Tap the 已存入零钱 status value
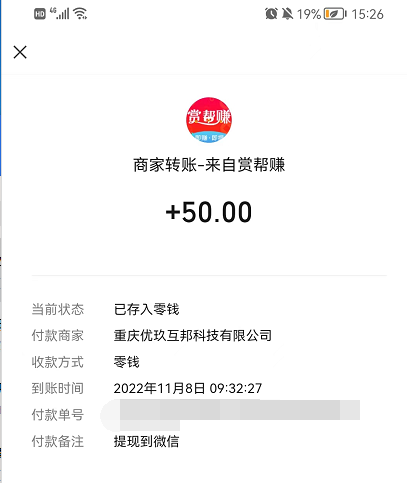Image resolution: width=407 pixels, height=483 pixels. pos(146,309)
